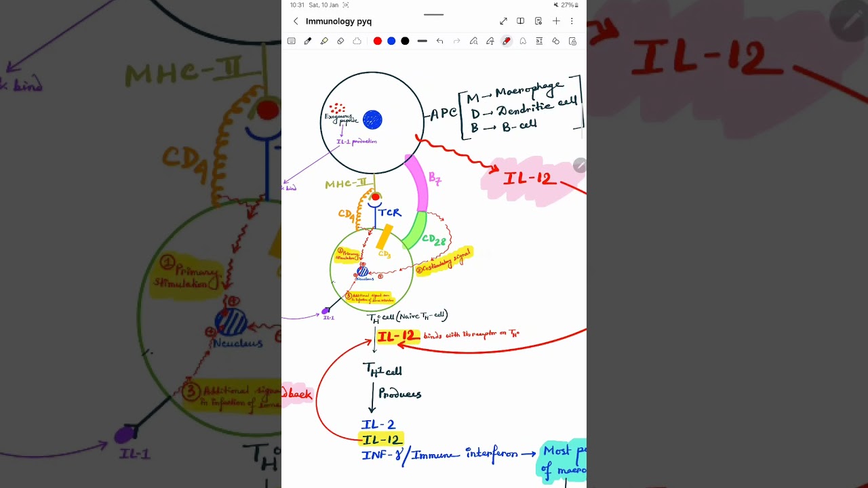Tap the handwriting to text tool
Viewport: 868px width, 488px height.
490,41
